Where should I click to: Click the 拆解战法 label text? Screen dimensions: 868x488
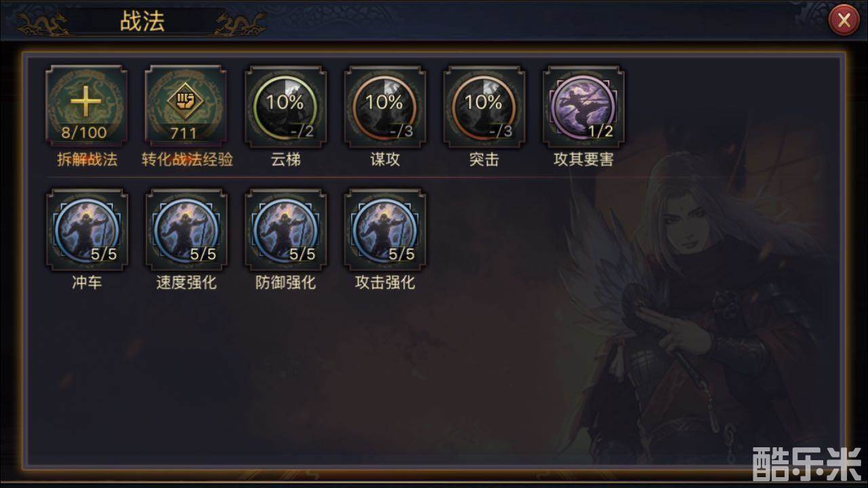click(x=87, y=160)
